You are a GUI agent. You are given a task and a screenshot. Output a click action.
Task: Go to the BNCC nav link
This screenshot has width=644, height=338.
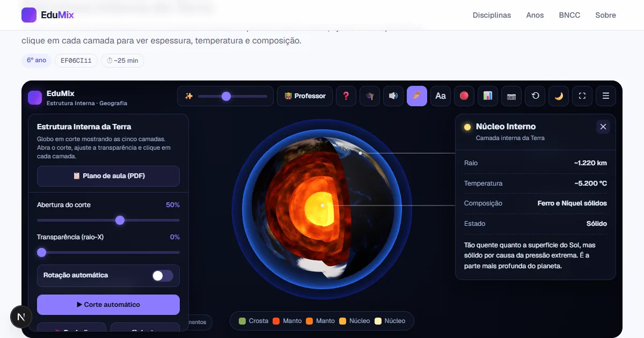click(x=569, y=15)
